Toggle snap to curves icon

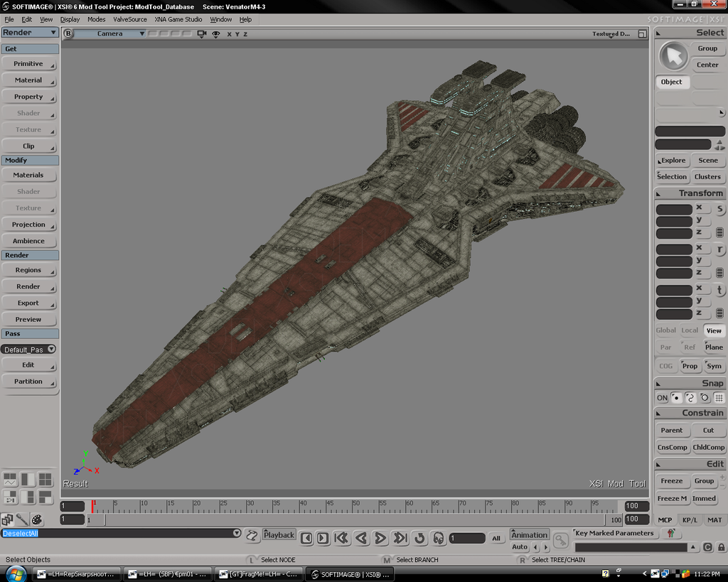click(690, 398)
